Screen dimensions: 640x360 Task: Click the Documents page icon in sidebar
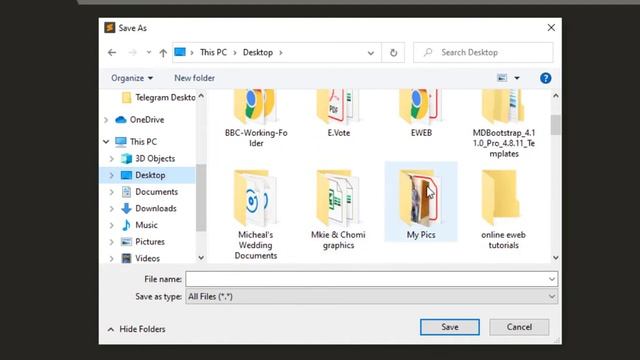pos(127,191)
